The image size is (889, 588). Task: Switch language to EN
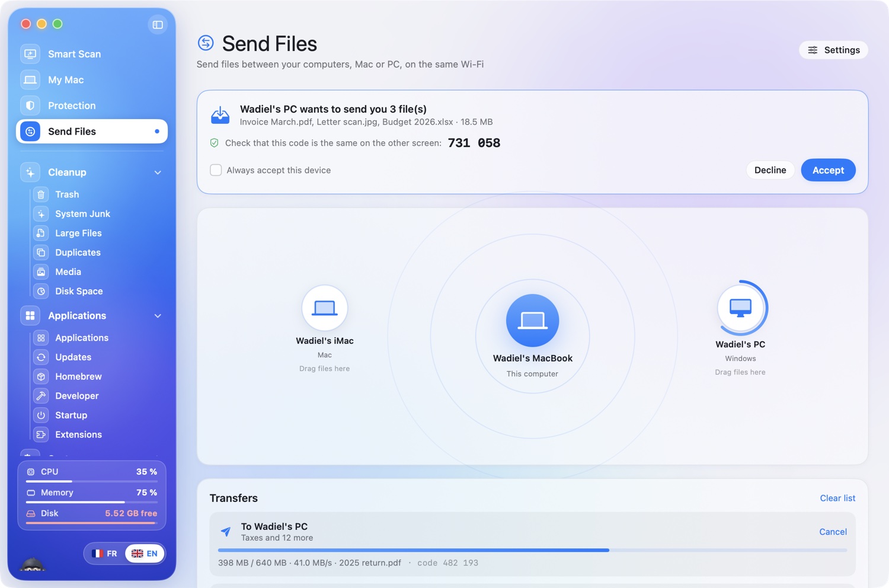pos(145,554)
